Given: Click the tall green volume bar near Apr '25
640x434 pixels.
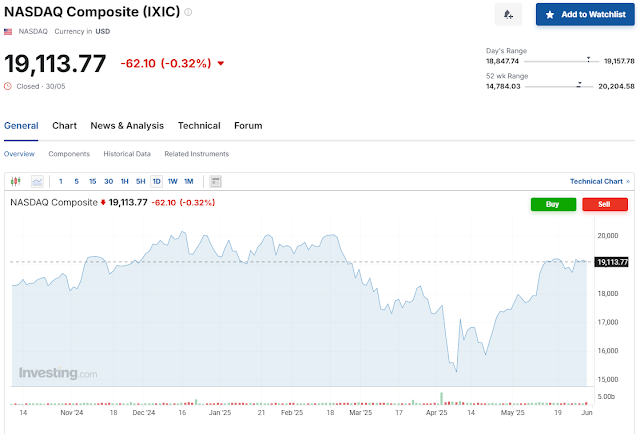Looking at the screenshot, I should pos(441,398).
